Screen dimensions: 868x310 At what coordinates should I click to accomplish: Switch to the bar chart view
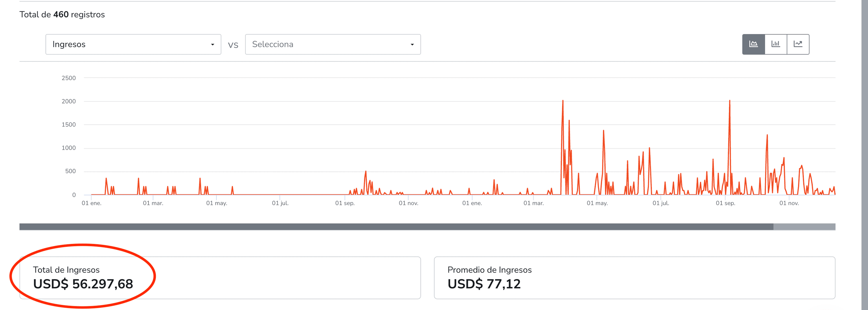pos(776,44)
